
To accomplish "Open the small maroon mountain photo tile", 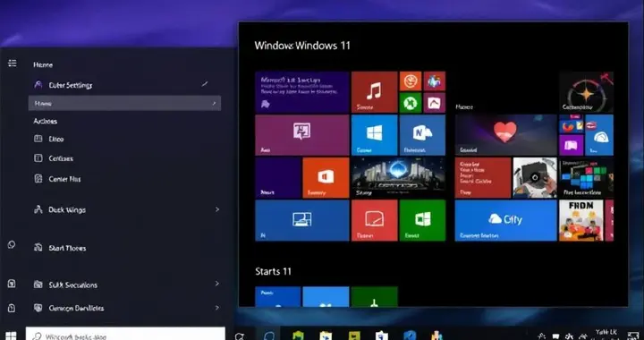I will [x=435, y=103].
